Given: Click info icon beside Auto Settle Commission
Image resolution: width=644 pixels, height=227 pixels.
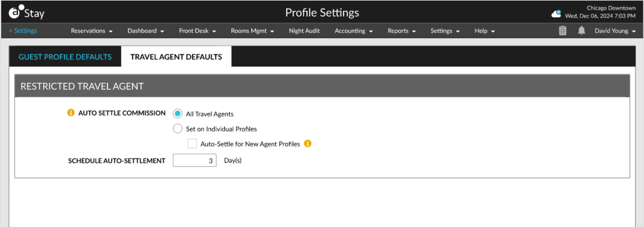Looking at the screenshot, I should point(71,113).
